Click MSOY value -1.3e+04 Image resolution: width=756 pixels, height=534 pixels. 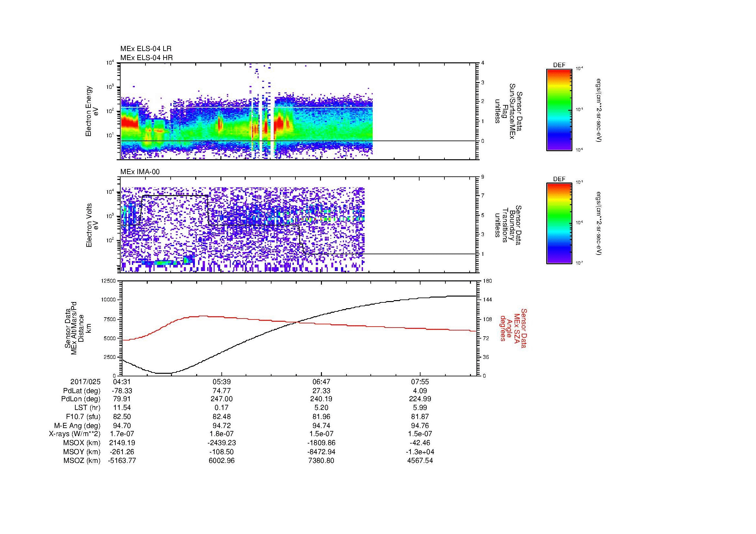pos(420,452)
